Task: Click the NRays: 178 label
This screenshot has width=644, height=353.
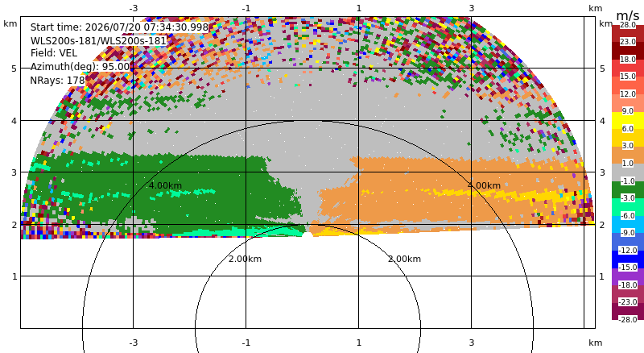Action: 57,81
